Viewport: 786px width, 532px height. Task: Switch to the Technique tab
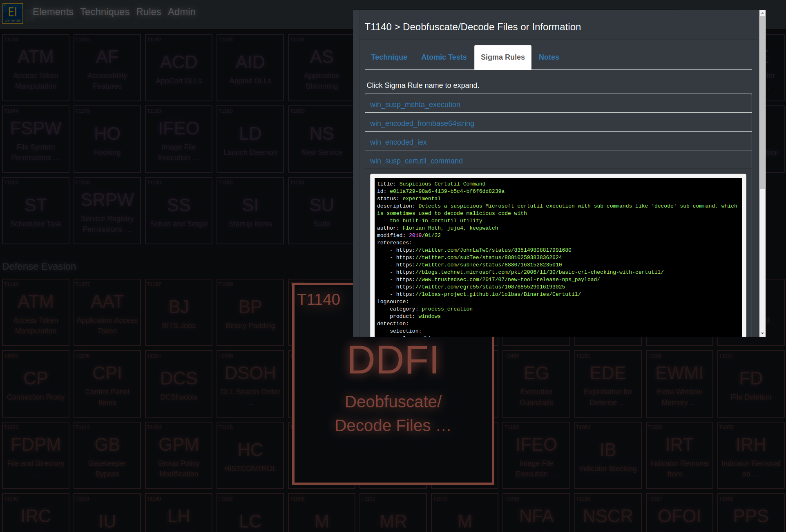(389, 57)
